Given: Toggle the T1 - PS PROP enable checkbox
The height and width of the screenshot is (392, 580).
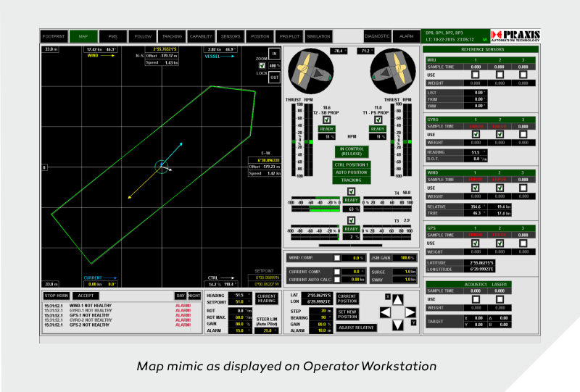Looking at the screenshot, I should (x=378, y=120).
